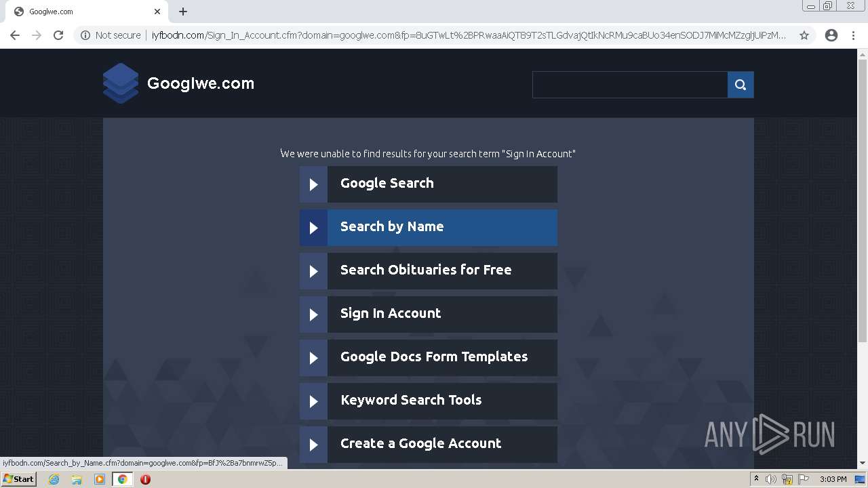Open Internet Explorer from the taskbar

point(54,479)
